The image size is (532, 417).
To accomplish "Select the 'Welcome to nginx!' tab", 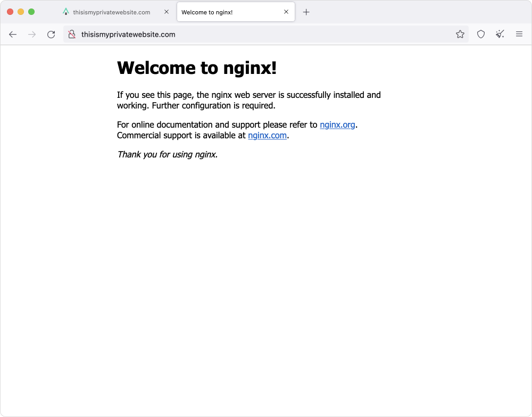I will [236, 12].
